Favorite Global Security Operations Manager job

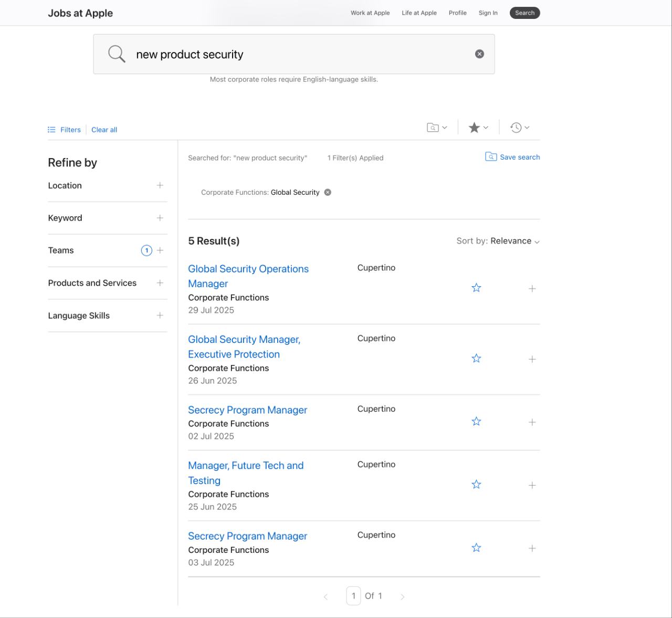pos(476,288)
